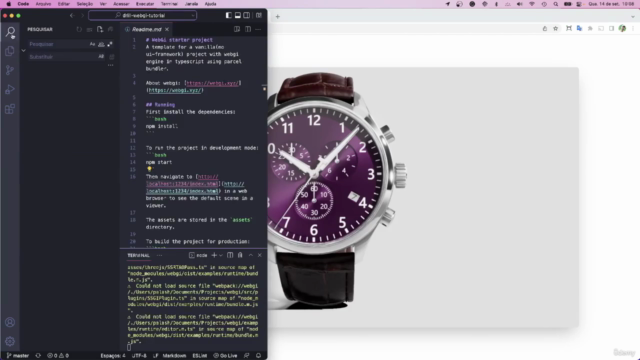Open the Accounts menu in the activity bar
The width and height of the screenshot is (640, 360).
10,322
